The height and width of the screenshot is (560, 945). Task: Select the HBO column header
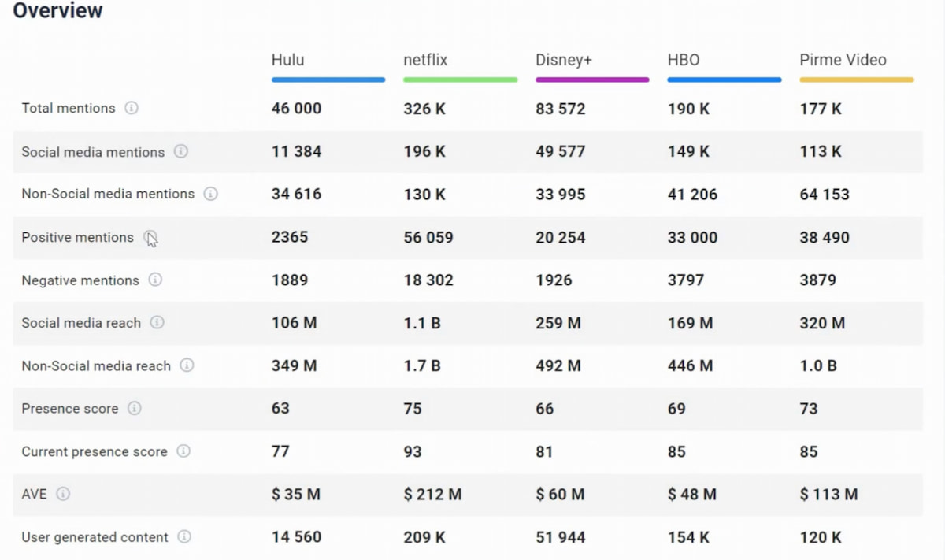point(684,60)
